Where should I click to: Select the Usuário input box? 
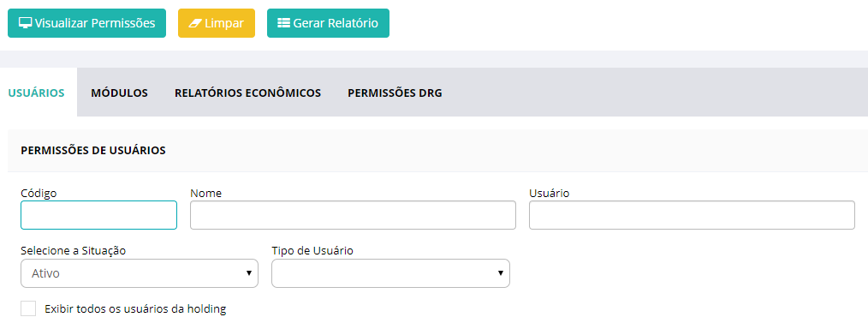[x=692, y=215]
